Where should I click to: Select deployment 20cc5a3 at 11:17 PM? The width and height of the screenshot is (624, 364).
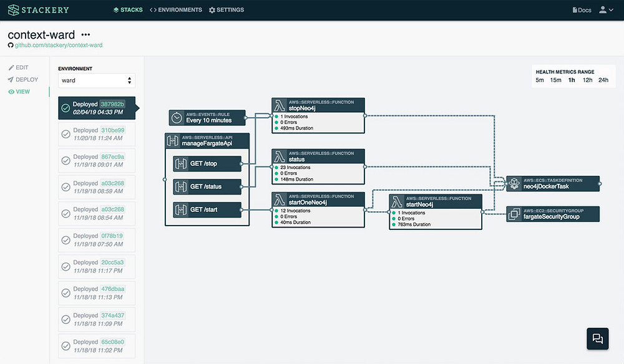click(97, 267)
